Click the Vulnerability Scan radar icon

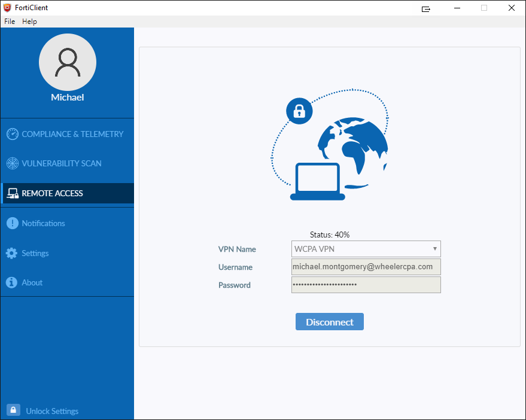point(13,163)
